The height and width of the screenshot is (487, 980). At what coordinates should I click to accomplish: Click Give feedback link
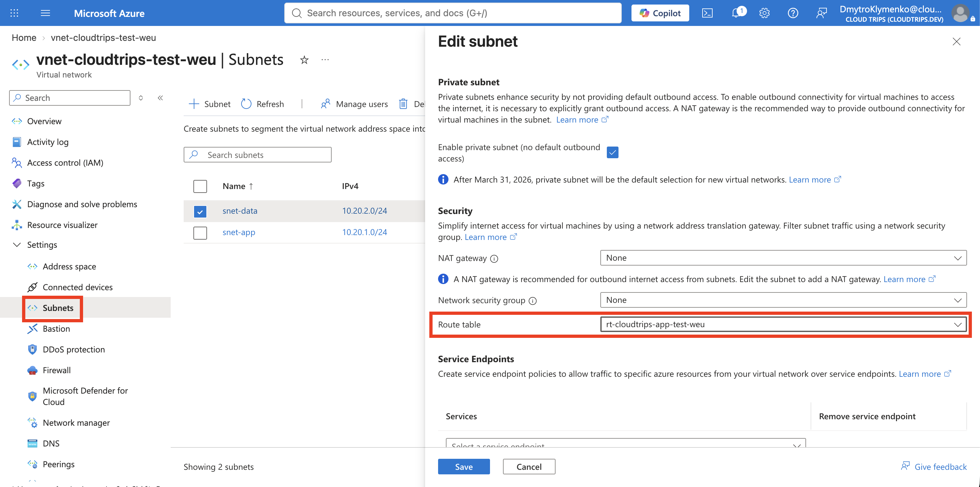[934, 467]
